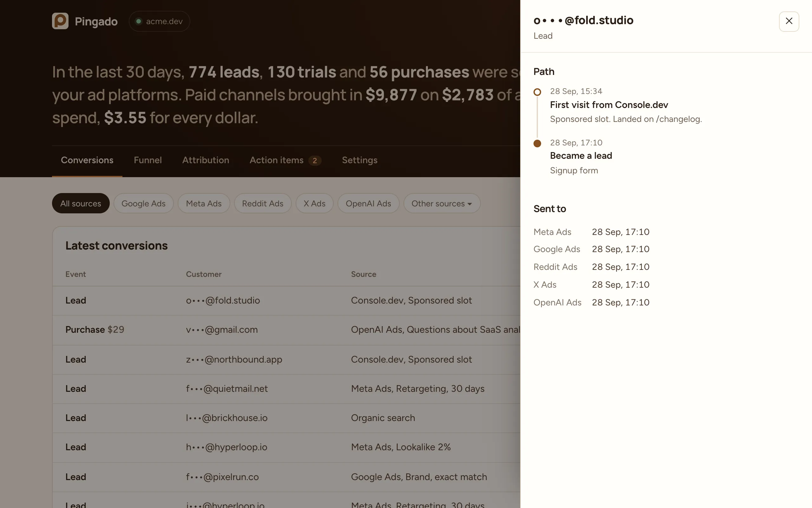Open the Settings tab

[x=359, y=160]
